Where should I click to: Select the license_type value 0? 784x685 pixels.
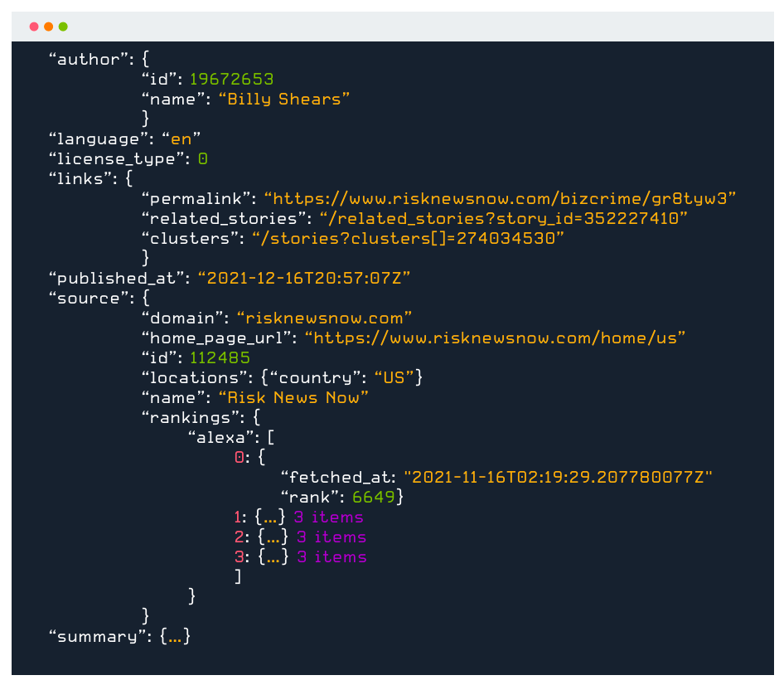pyautogui.click(x=202, y=159)
